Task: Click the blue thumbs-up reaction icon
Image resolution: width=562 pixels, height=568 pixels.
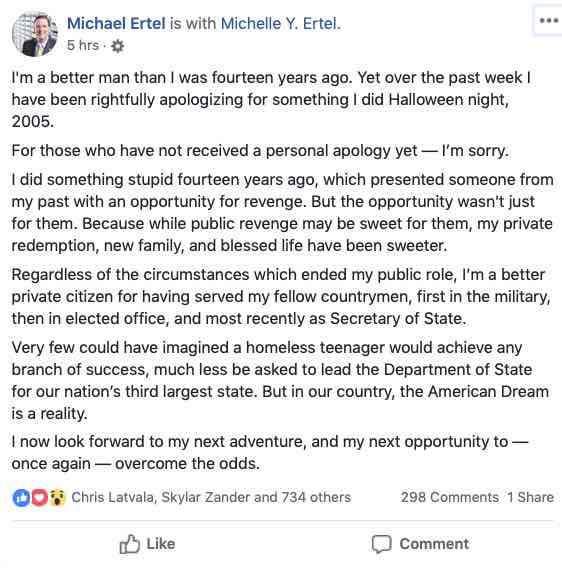Action: 21,497
